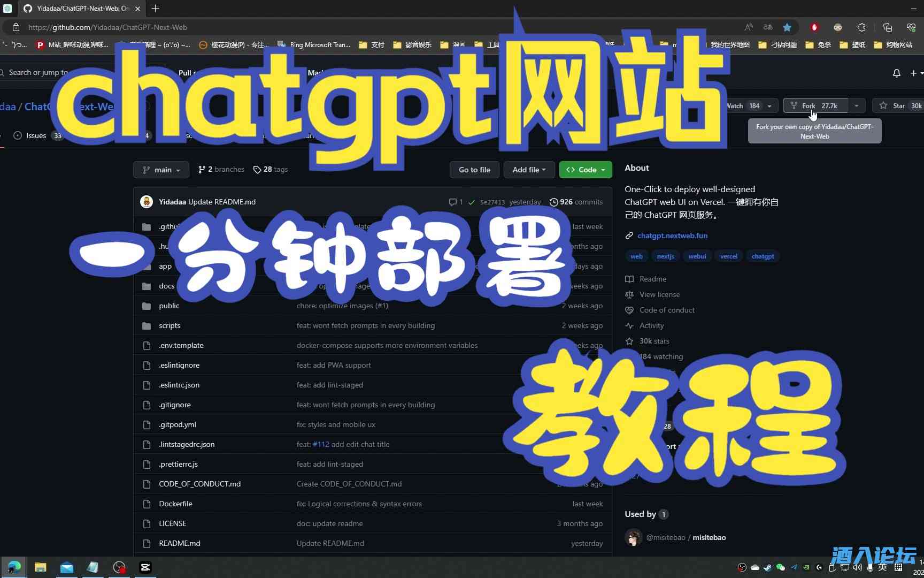Open the 刁钻问题 bookmarks folder
The image size is (924, 578).
click(778, 45)
